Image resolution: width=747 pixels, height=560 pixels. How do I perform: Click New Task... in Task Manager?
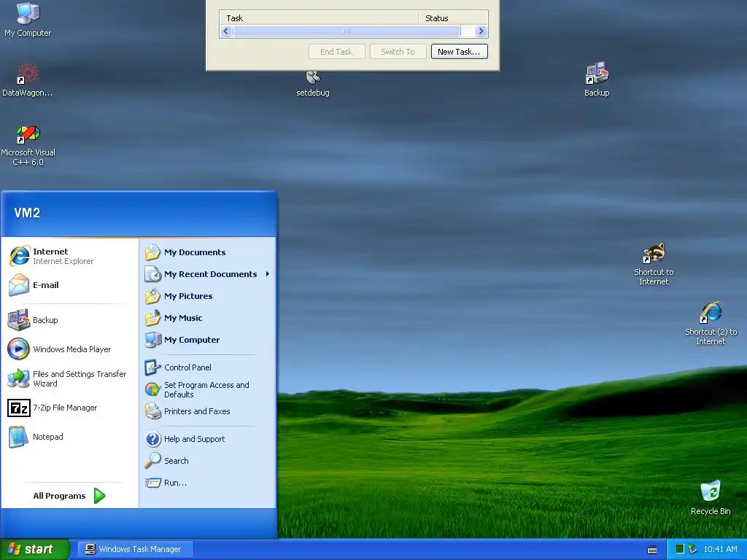[x=460, y=52]
